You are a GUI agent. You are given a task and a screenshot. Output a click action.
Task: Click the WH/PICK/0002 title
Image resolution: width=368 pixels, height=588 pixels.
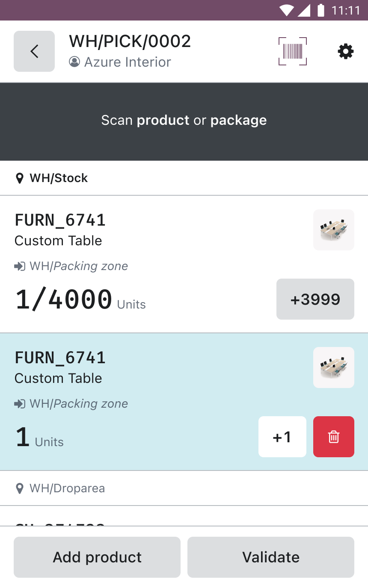[130, 41]
